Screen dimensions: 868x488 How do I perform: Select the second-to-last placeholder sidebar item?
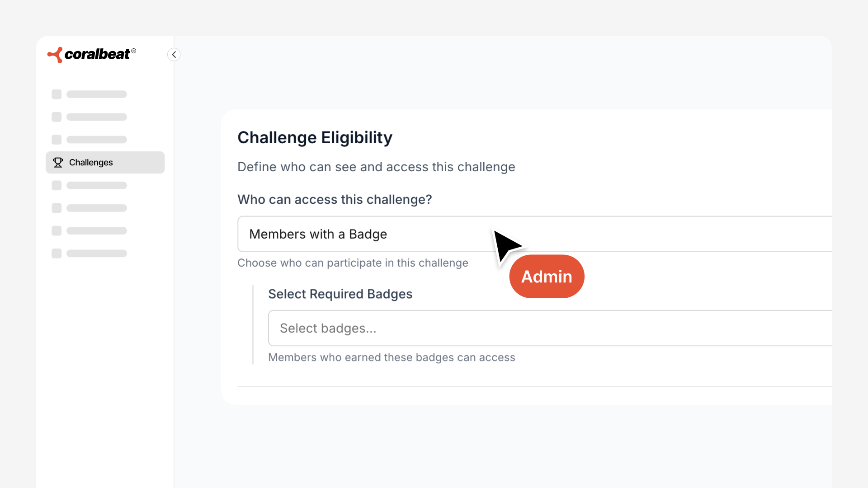(96, 231)
